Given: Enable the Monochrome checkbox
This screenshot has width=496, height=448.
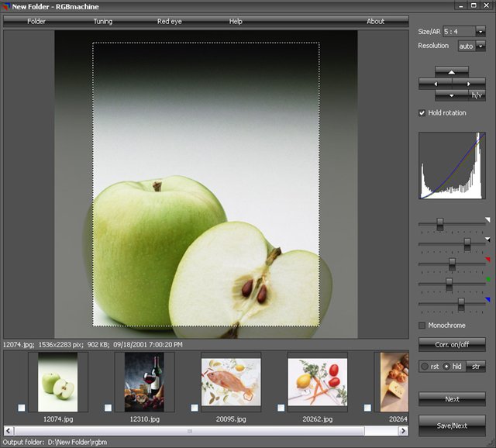Looking at the screenshot, I should 422,326.
